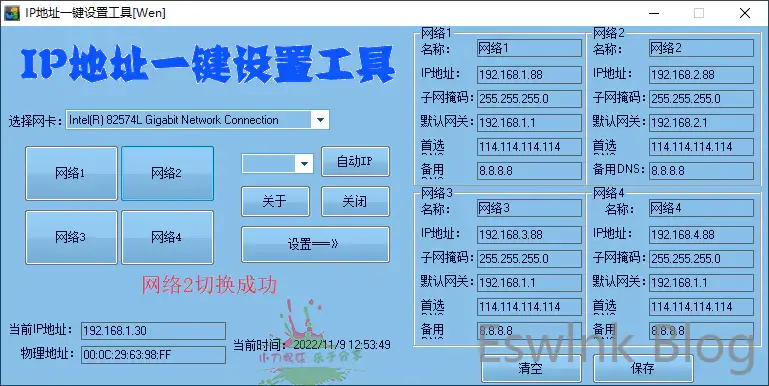Click the current IP address field 192.168.1.30
The width and height of the screenshot is (769, 386).
pos(153,331)
